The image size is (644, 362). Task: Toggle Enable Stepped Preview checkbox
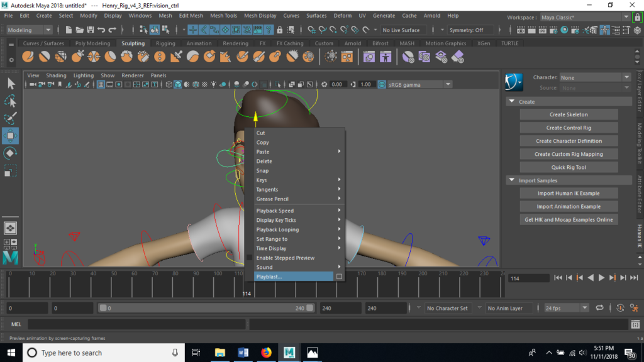click(249, 258)
